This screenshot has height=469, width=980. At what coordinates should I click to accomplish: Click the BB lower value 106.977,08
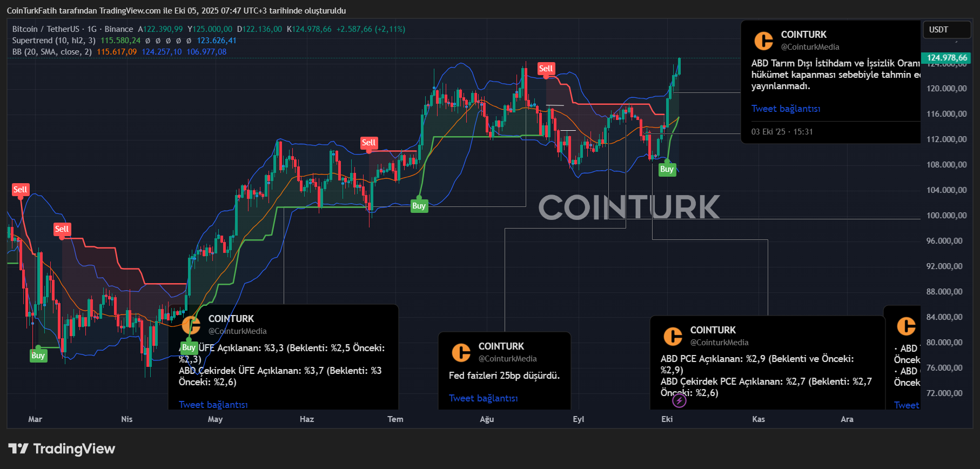pyautogui.click(x=206, y=52)
